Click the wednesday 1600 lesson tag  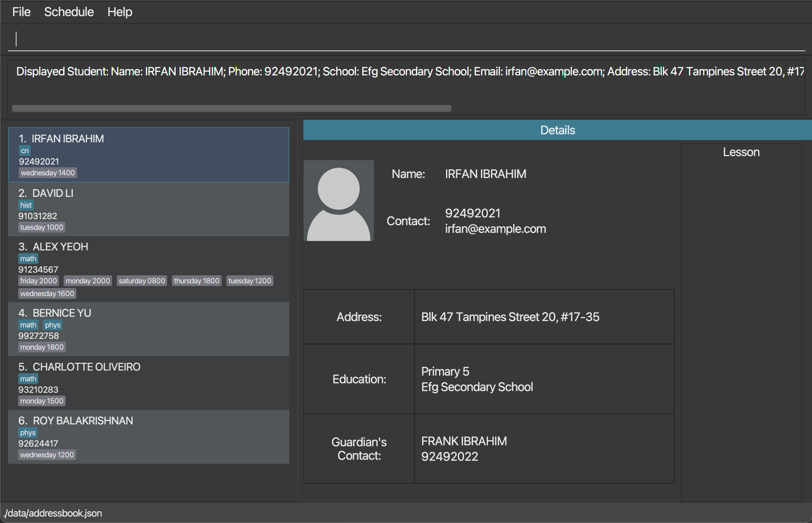tap(47, 293)
